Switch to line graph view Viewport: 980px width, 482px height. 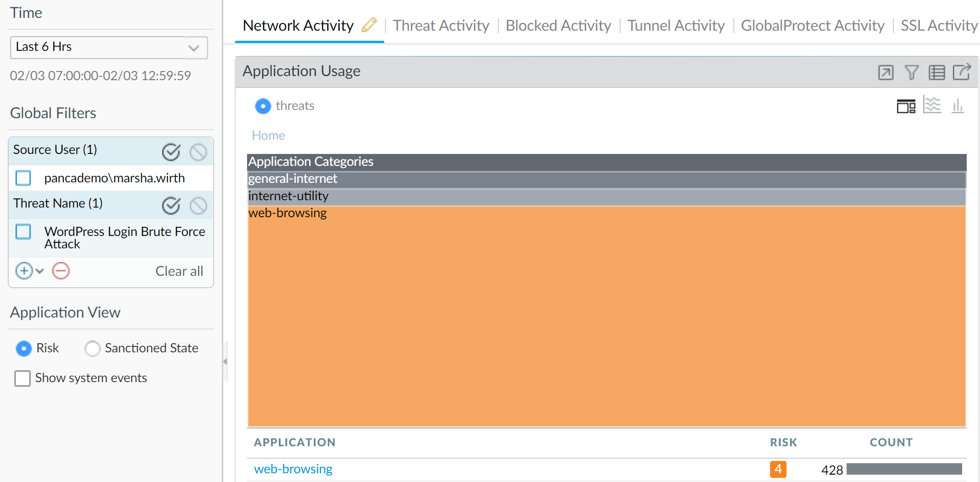point(932,105)
